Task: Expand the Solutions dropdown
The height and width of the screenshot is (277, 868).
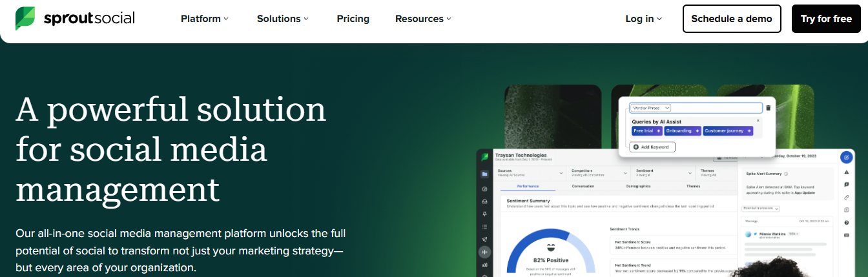Action: (x=283, y=19)
